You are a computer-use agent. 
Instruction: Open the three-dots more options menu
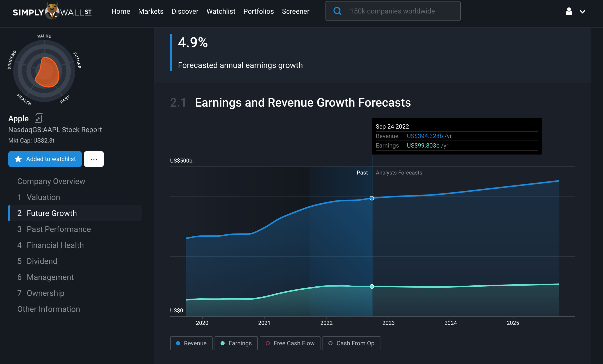click(94, 159)
